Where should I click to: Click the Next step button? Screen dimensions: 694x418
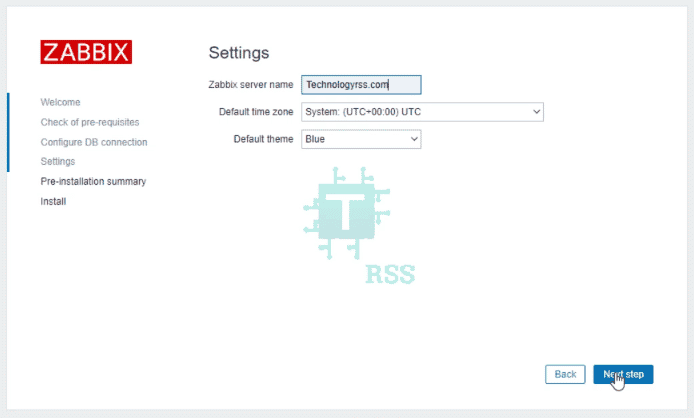tap(623, 375)
